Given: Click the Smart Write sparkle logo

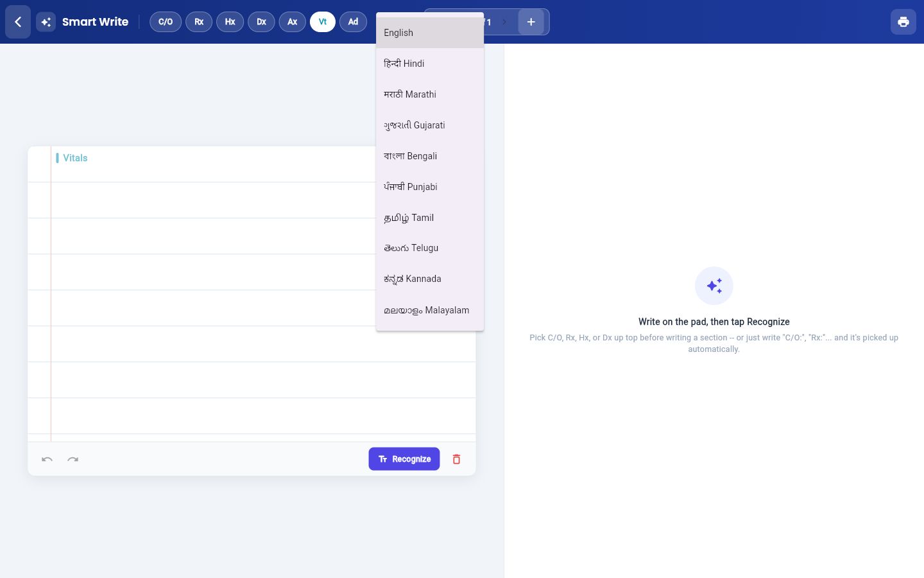Looking at the screenshot, I should 46,22.
